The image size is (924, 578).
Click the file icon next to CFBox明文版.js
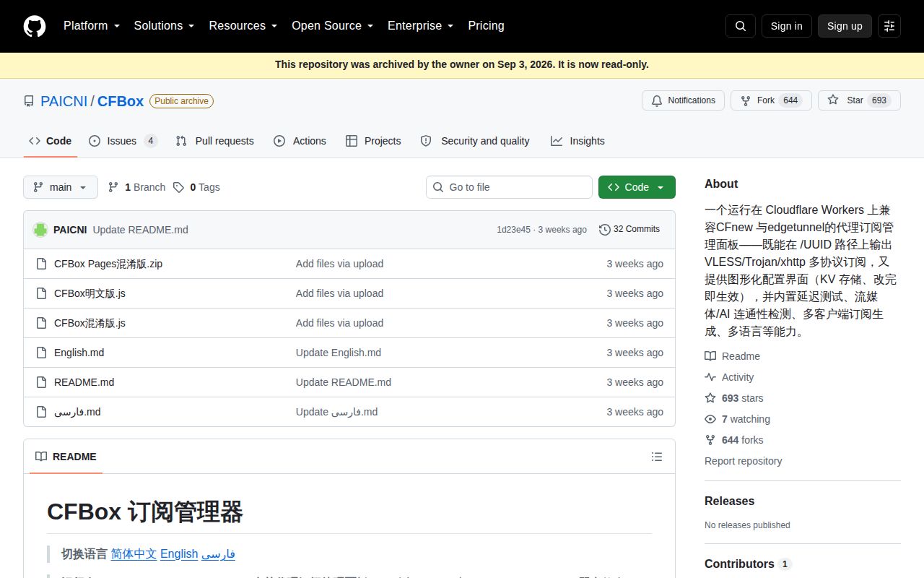[x=41, y=293]
